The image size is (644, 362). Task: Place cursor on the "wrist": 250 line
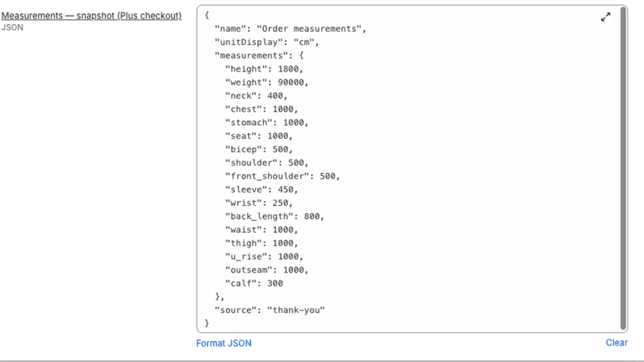(259, 203)
